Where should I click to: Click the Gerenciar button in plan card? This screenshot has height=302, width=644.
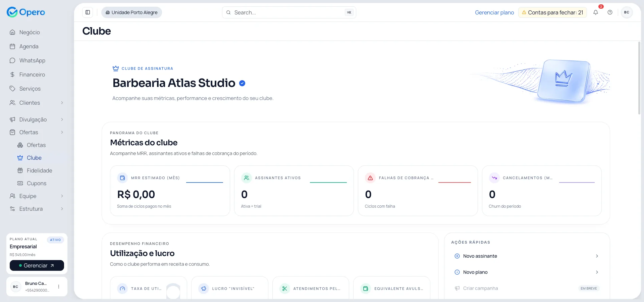pos(37,265)
